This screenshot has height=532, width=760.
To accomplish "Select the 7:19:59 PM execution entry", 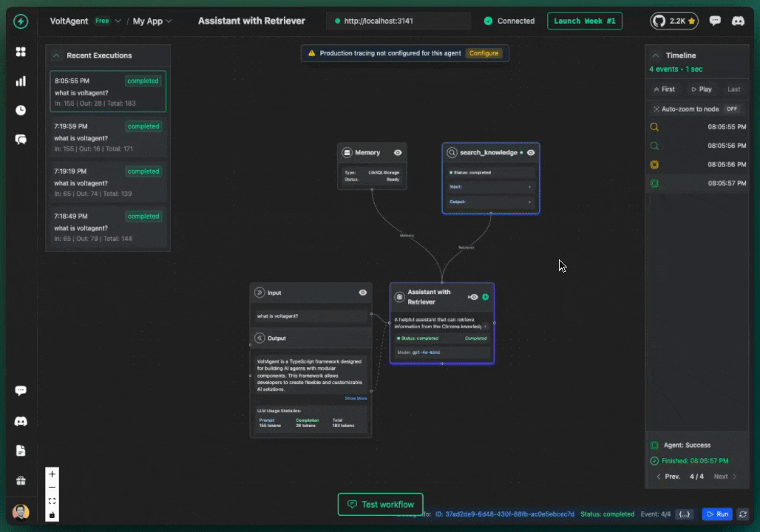I will click(108, 137).
